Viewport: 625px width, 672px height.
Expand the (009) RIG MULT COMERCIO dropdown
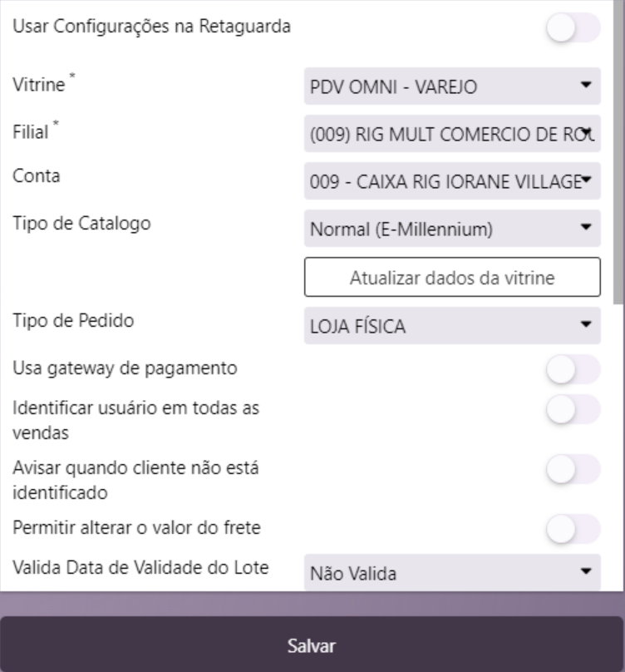point(451,132)
